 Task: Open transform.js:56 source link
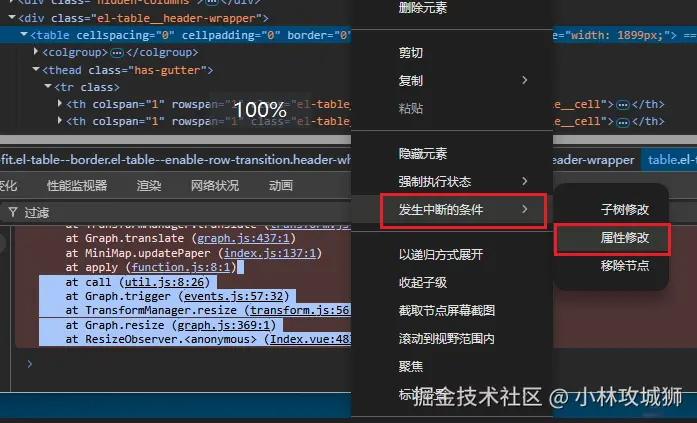click(300, 310)
